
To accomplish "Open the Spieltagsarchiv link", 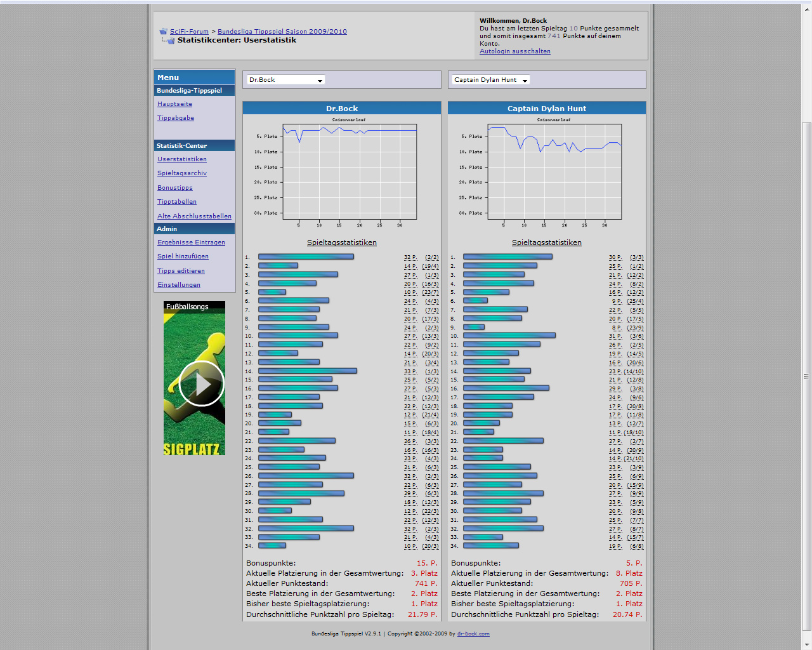I will point(182,173).
